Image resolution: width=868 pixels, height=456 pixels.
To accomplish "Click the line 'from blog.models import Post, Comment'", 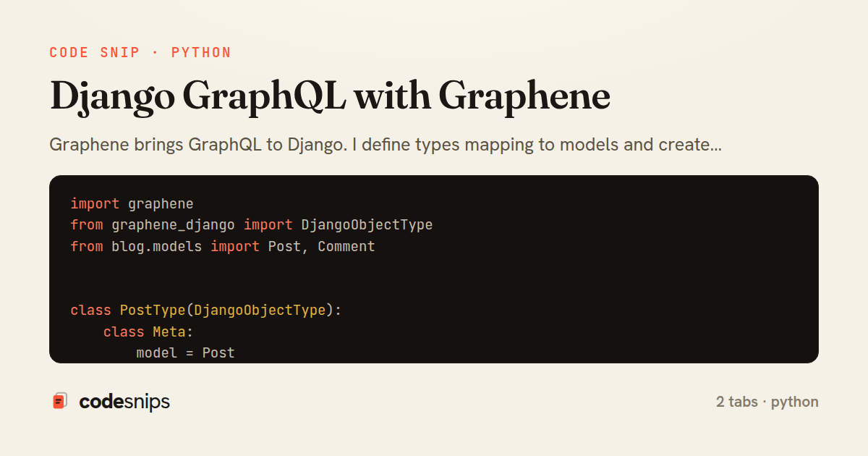I will 223,246.
